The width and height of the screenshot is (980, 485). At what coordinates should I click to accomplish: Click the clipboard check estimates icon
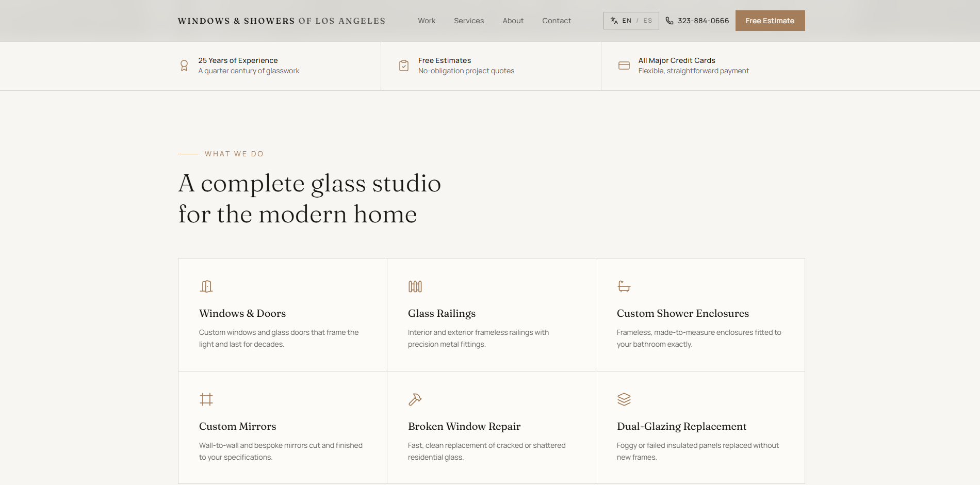[404, 66]
